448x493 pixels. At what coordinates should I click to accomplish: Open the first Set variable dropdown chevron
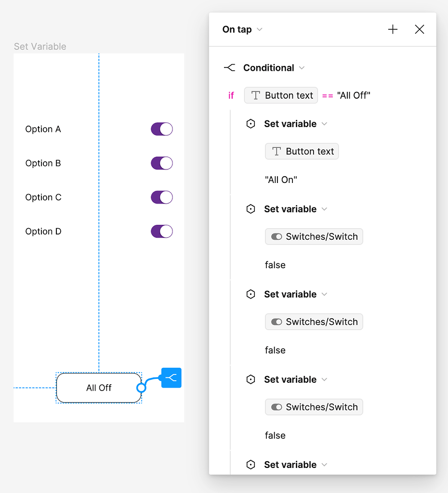coord(324,124)
